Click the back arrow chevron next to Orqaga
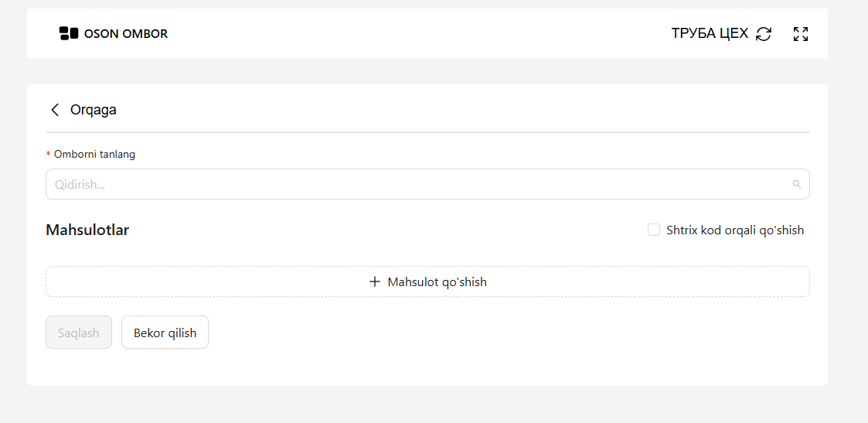Image resolution: width=868 pixels, height=423 pixels. click(55, 110)
